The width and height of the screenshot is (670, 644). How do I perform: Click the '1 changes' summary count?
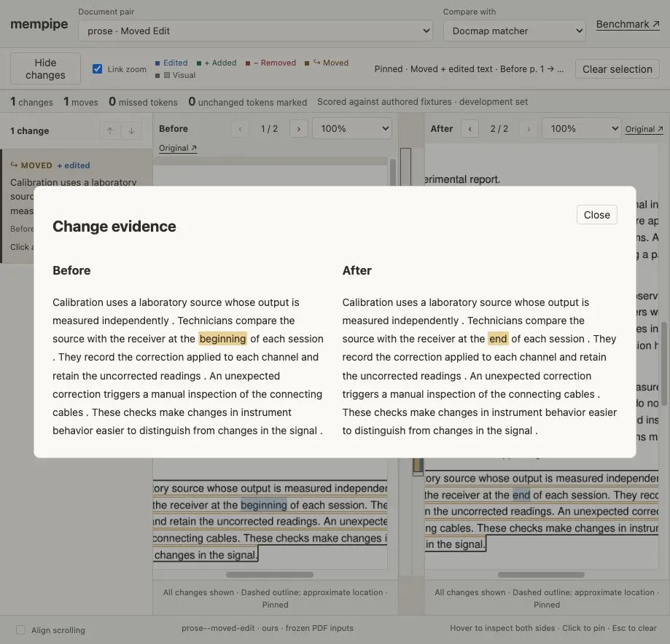click(x=31, y=102)
